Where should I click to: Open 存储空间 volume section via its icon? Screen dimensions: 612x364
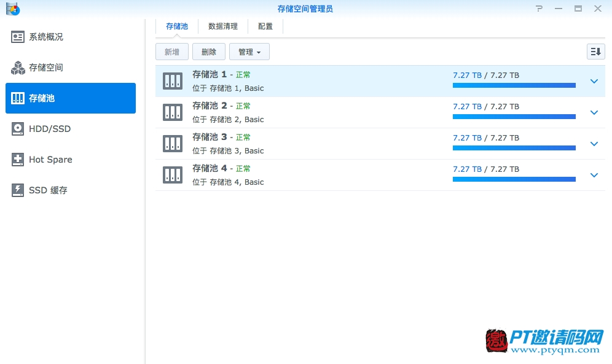click(18, 68)
